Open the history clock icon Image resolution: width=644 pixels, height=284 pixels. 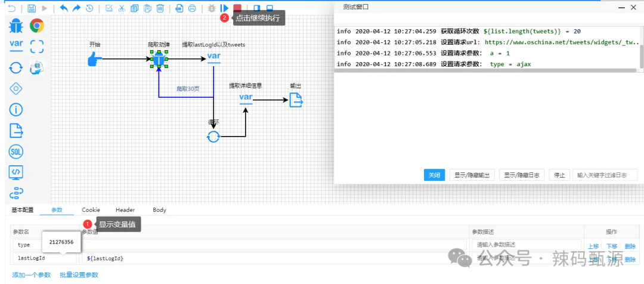(89, 8)
